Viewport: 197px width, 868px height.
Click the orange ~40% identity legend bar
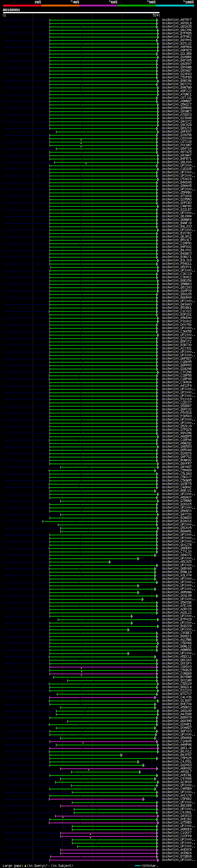pos(60,6)
